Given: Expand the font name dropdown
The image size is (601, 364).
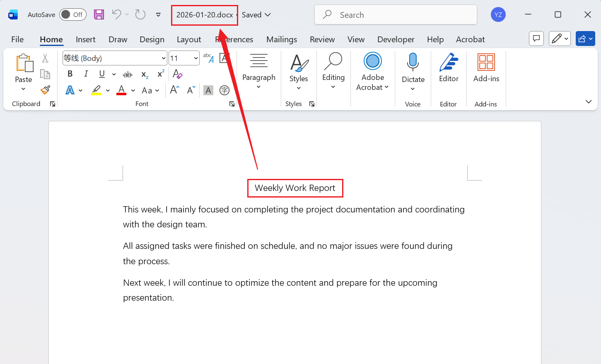Looking at the screenshot, I should coord(163,58).
